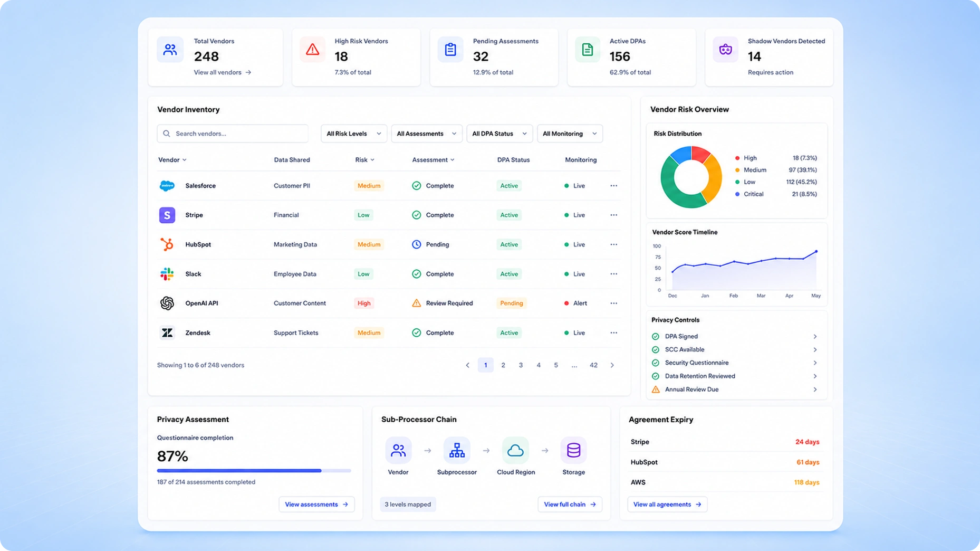Click the High Risk Vendors warning icon
The width and height of the screenshot is (980, 551).
(312, 50)
